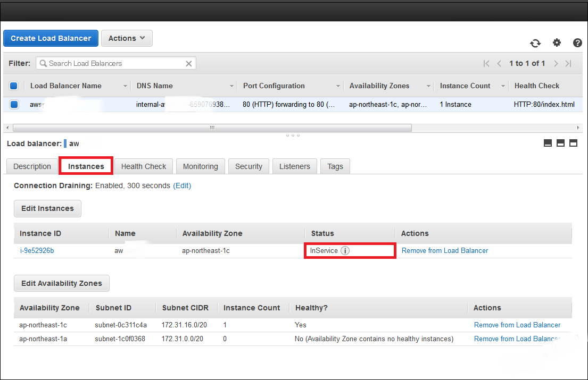The image size is (588, 380).
Task: Open the settings gear icon
Action: [557, 43]
